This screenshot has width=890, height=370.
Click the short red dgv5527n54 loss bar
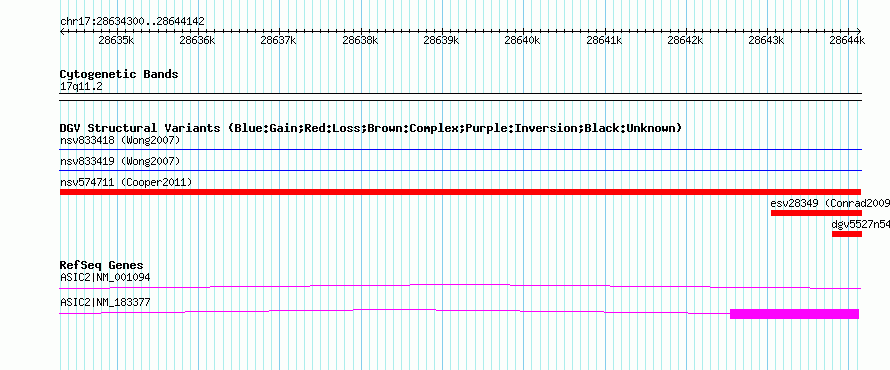coord(847,234)
